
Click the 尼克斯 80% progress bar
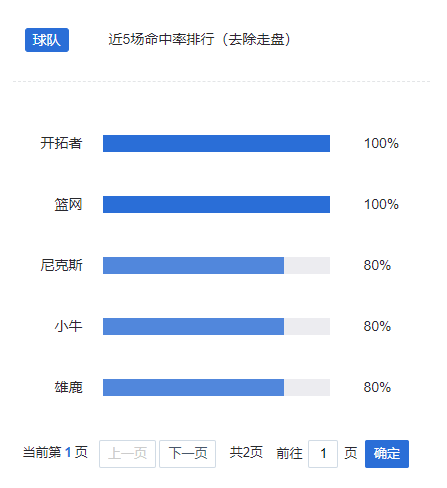pyautogui.click(x=216, y=265)
